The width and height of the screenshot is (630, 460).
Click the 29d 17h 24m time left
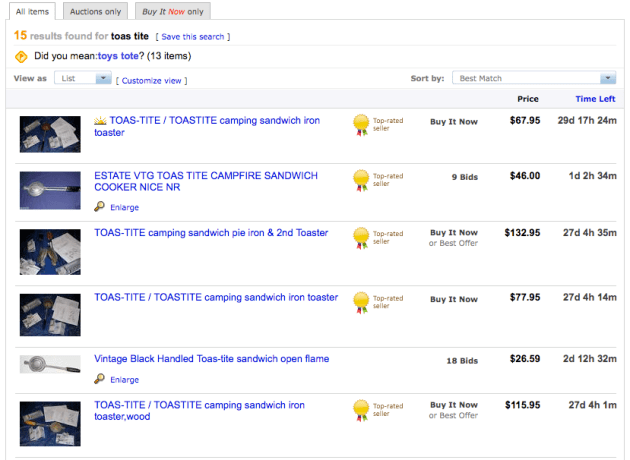(587, 120)
